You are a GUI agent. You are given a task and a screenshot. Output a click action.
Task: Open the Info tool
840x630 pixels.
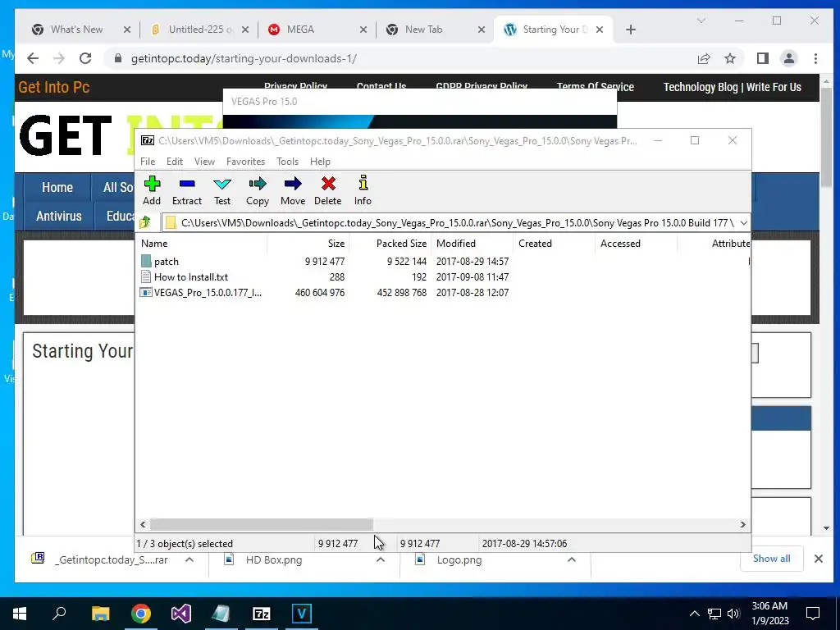click(x=363, y=190)
